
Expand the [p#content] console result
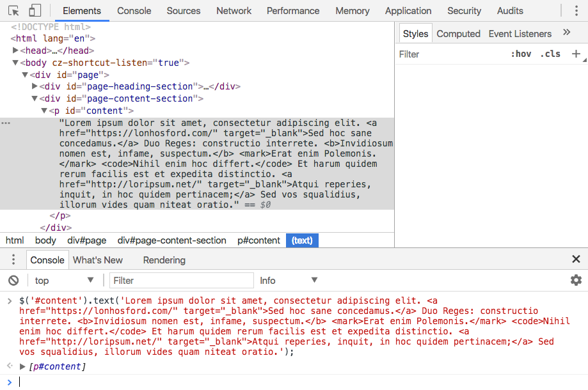tap(22, 366)
